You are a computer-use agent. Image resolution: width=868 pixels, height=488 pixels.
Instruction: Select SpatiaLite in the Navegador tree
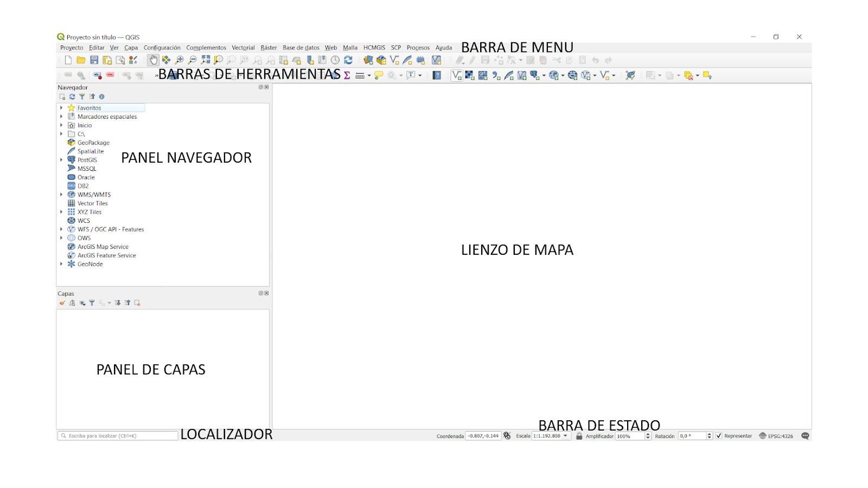point(90,151)
